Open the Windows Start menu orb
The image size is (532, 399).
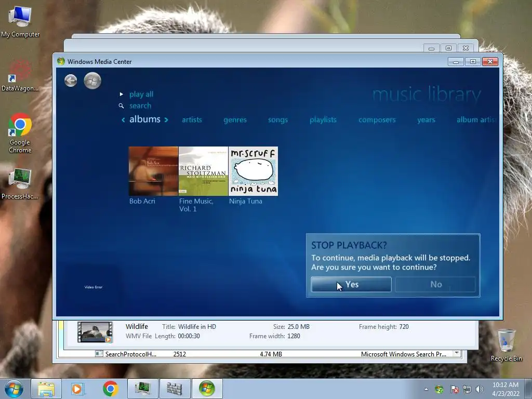coord(14,389)
